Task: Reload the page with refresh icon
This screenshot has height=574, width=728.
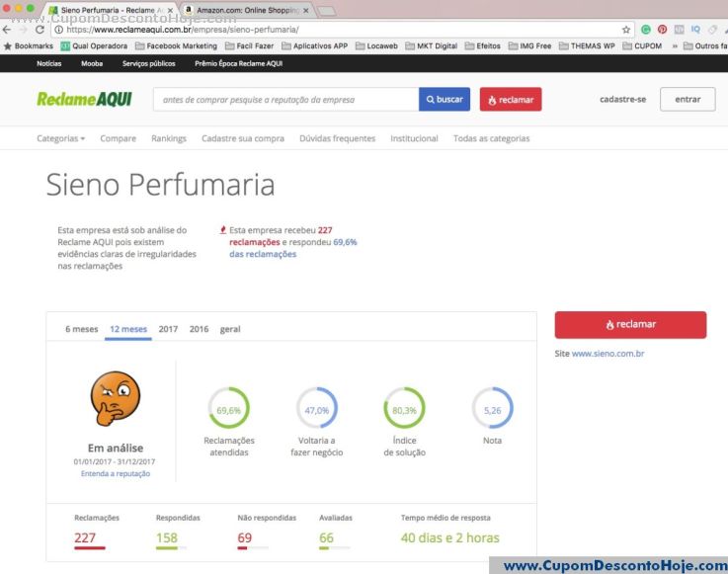Action: pos(40,30)
